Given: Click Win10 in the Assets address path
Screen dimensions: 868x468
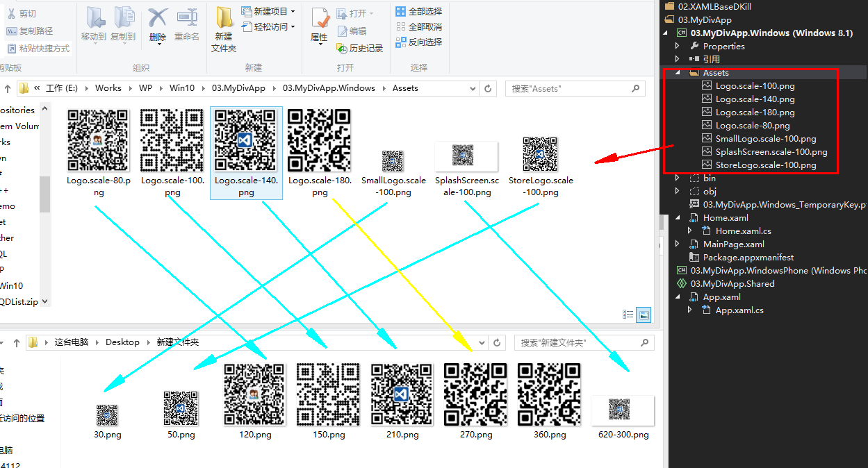Looking at the screenshot, I should [x=182, y=89].
